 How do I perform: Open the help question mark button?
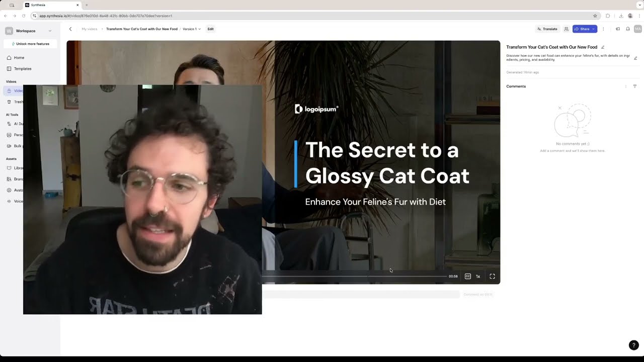coord(634,345)
